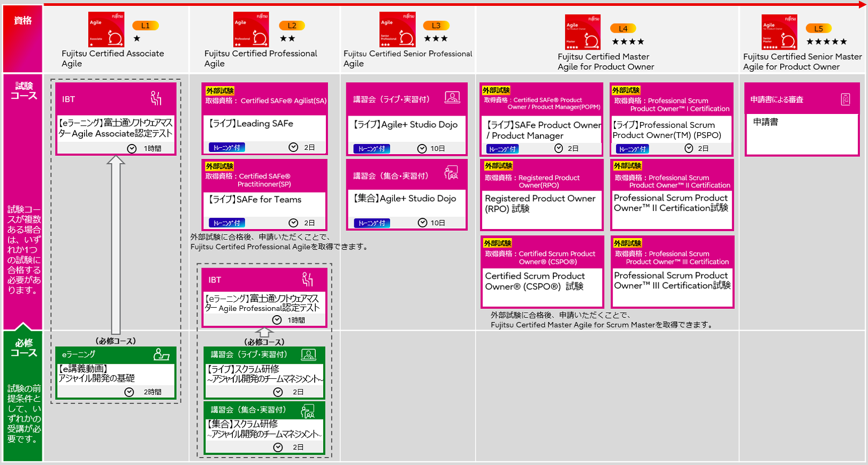Select the orange L5 level label
Screen dimensions: 868x465
[819, 29]
